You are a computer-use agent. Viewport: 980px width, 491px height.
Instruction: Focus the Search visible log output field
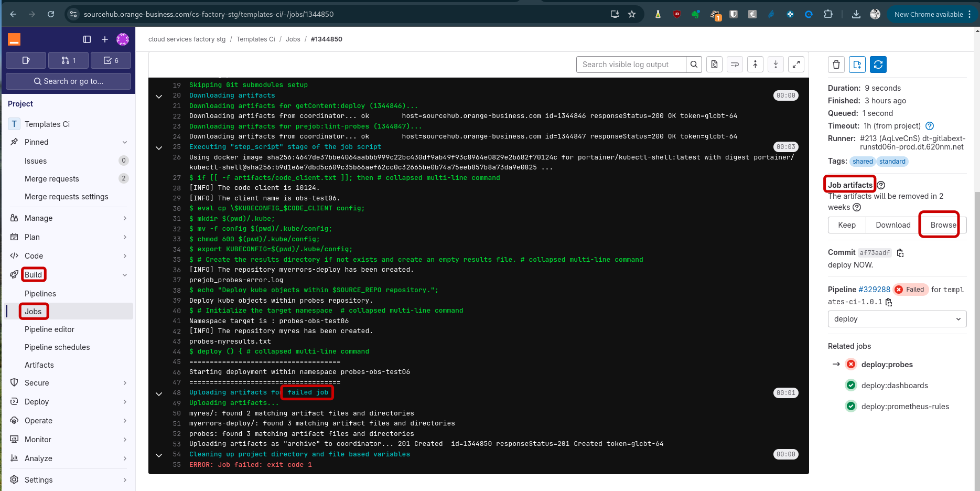coord(631,65)
